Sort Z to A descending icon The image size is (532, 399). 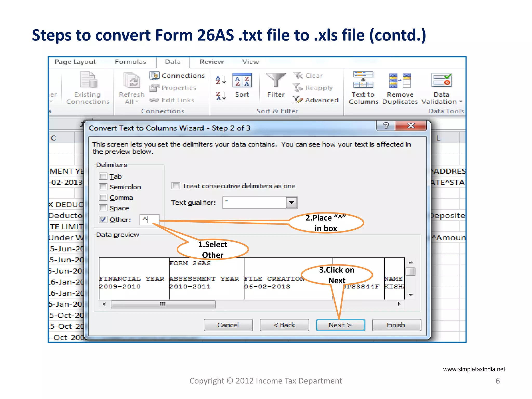(x=221, y=96)
